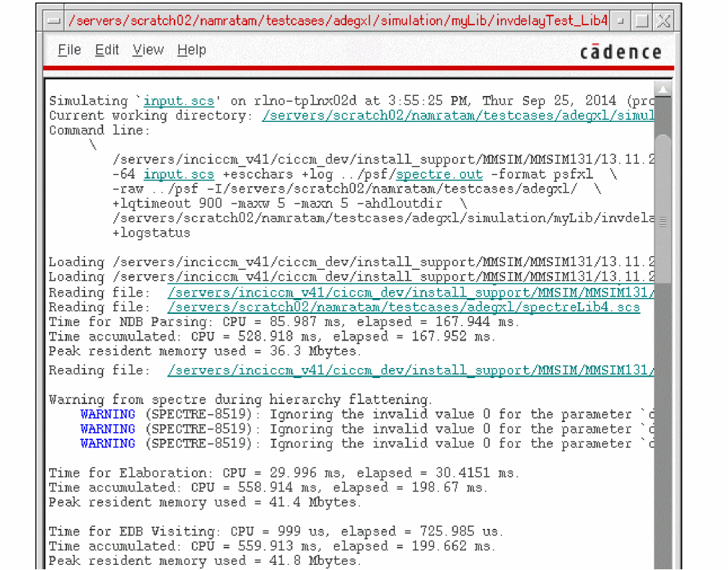
Task: Click the 'Time for EDB Visiting' line
Action: [276, 531]
